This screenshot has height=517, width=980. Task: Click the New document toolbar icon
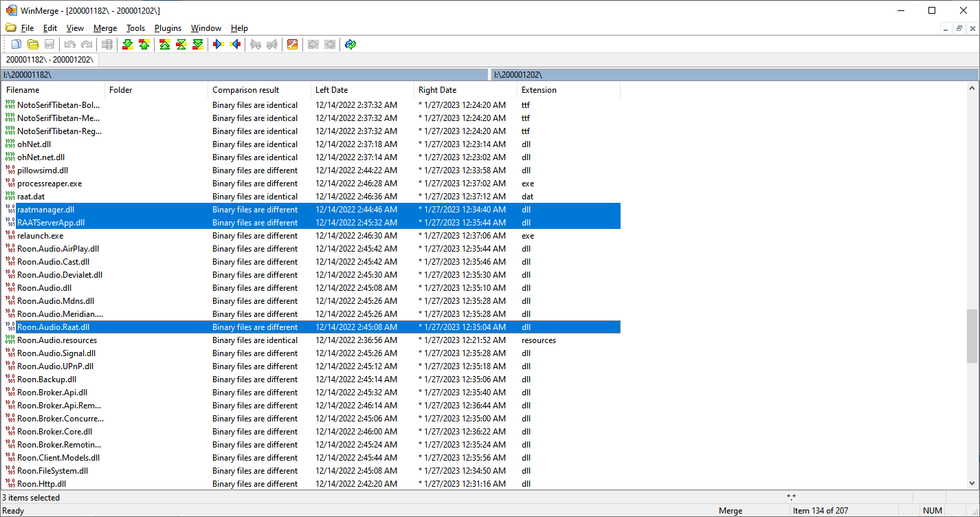(x=16, y=45)
